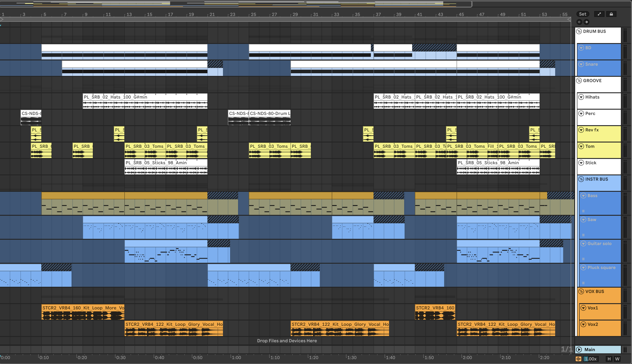Click bar 25 on the timeline ruler
The height and width of the screenshot is (364, 632).
click(x=253, y=14)
